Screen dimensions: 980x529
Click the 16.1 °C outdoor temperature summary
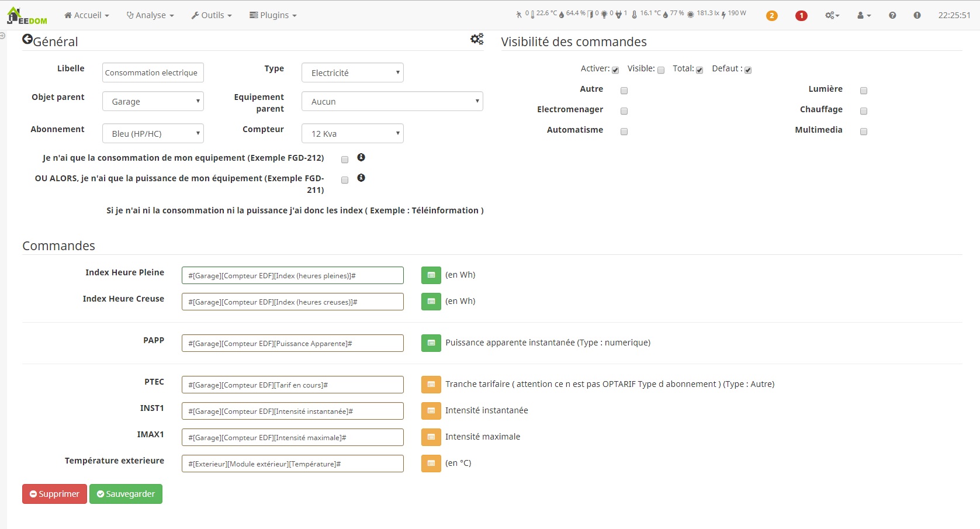pos(646,13)
